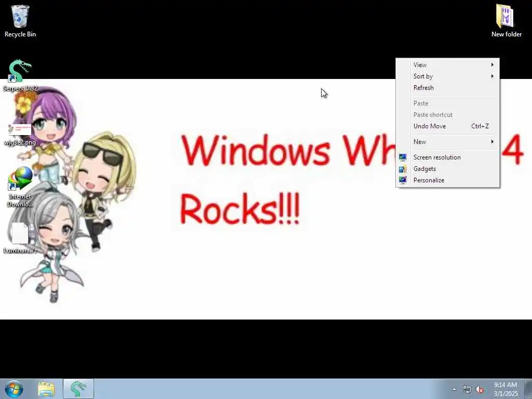This screenshot has height=399, width=532.
Task: Click the muted volume tray icon
Action: (x=480, y=390)
